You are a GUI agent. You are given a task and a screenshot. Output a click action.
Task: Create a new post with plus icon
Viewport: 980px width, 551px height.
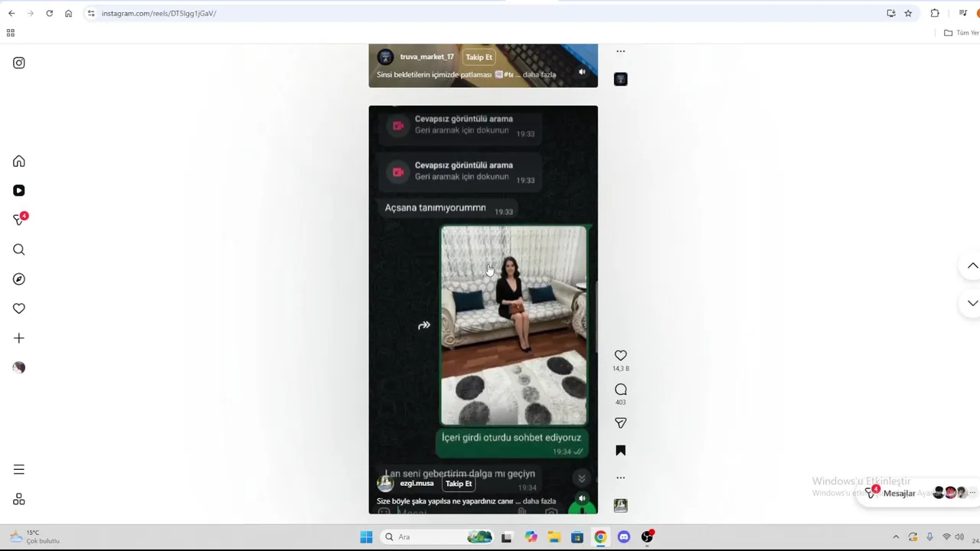pyautogui.click(x=19, y=338)
